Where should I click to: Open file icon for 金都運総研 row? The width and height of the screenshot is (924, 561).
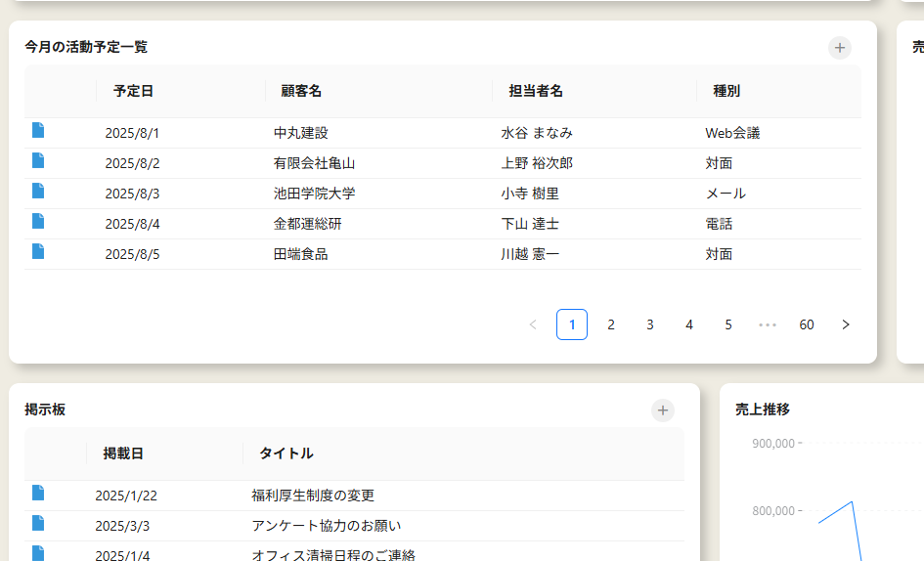[38, 222]
